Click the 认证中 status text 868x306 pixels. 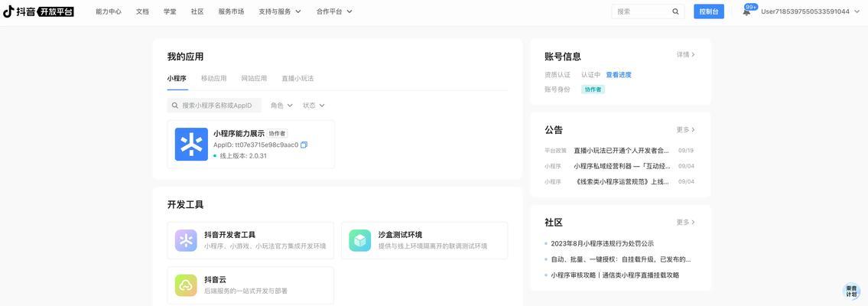(590, 75)
